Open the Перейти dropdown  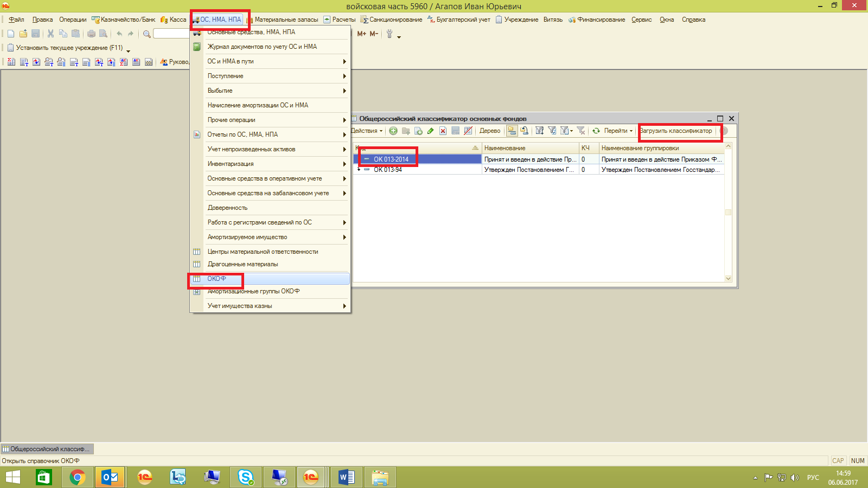[x=618, y=131]
